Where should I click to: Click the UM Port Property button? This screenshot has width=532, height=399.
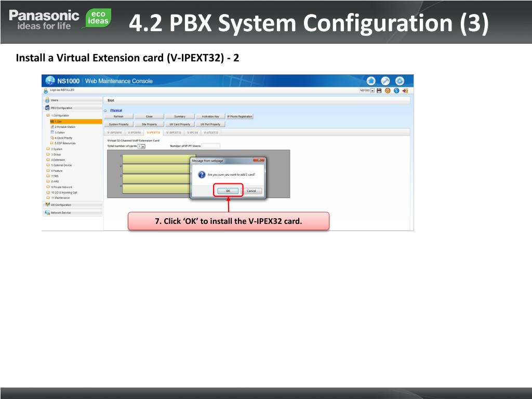point(210,124)
